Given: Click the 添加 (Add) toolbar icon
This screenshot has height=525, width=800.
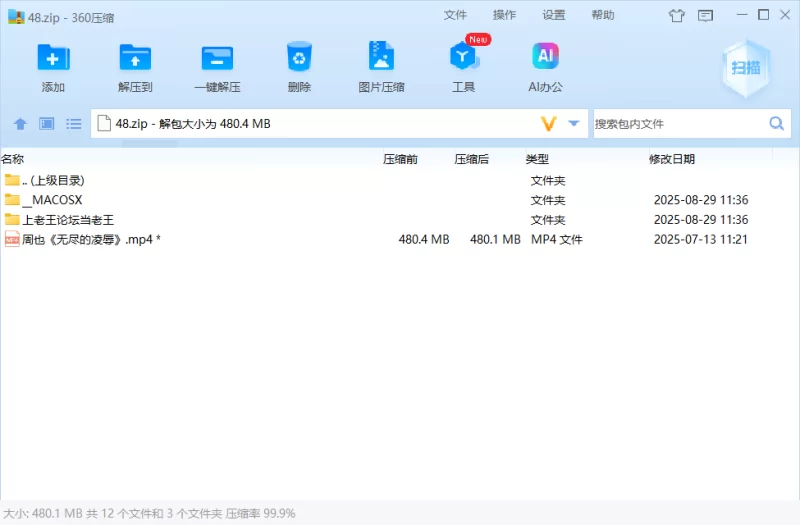Looking at the screenshot, I should [x=53, y=58].
